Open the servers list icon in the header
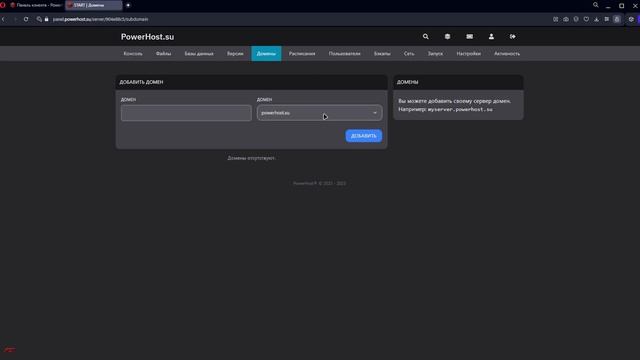Screen dimensions: 640x360 click(x=447, y=37)
